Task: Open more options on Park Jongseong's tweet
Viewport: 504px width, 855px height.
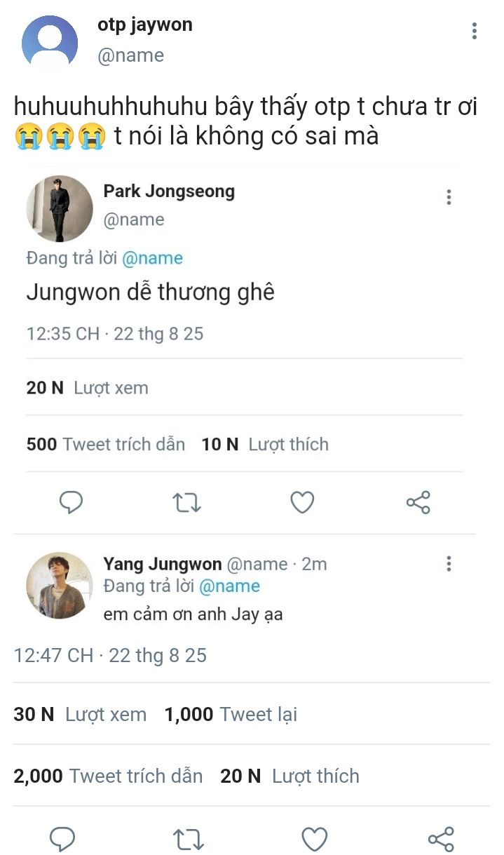Action: point(449,197)
